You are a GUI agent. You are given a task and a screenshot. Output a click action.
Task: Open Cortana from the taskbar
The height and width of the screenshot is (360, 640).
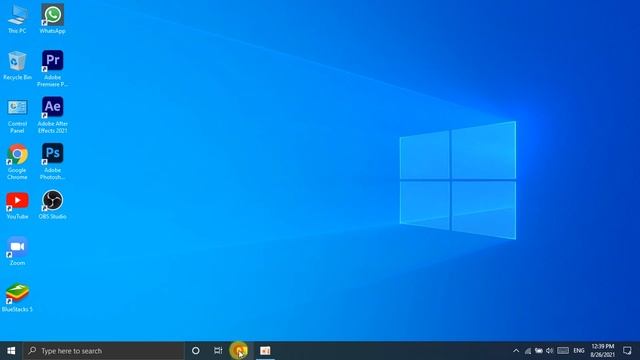196,351
